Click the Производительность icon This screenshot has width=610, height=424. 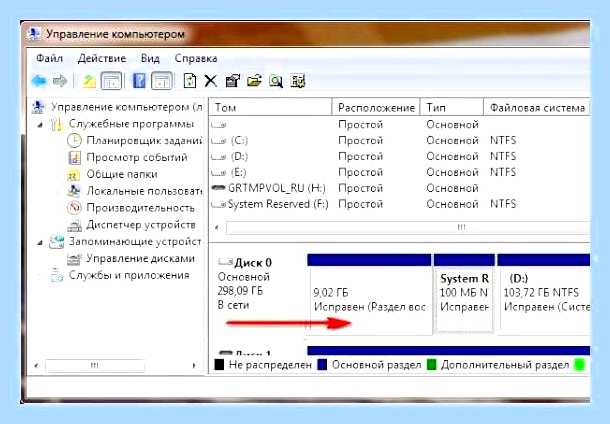[74, 208]
